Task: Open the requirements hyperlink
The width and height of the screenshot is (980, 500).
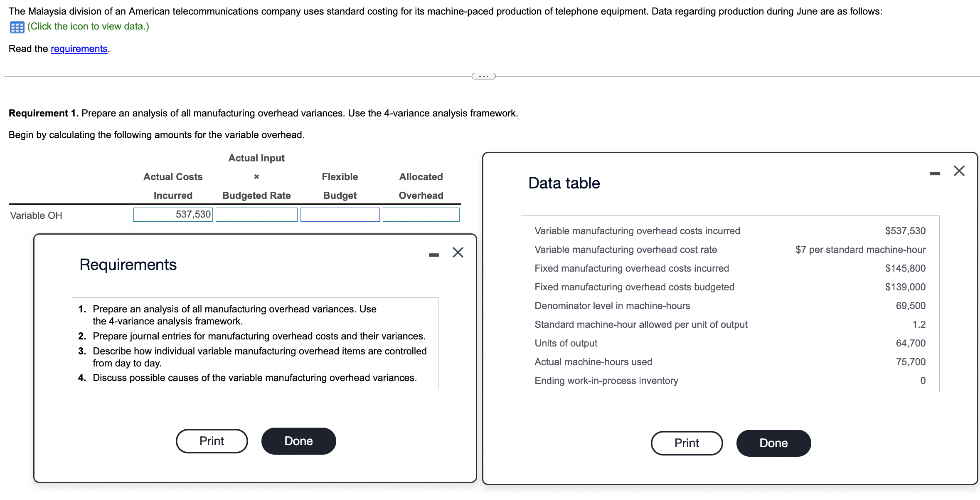Action: click(78, 49)
